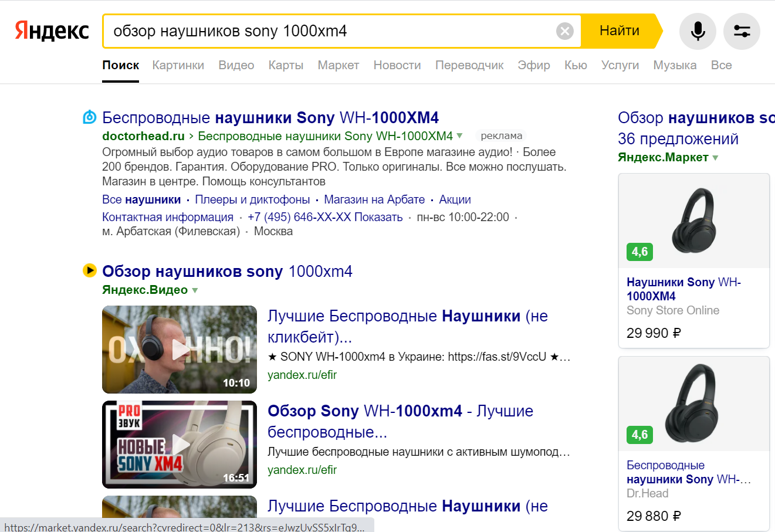This screenshot has height=532, width=775.
Task: Click yandex.ru/efir under the 16:51 video
Action: click(302, 470)
